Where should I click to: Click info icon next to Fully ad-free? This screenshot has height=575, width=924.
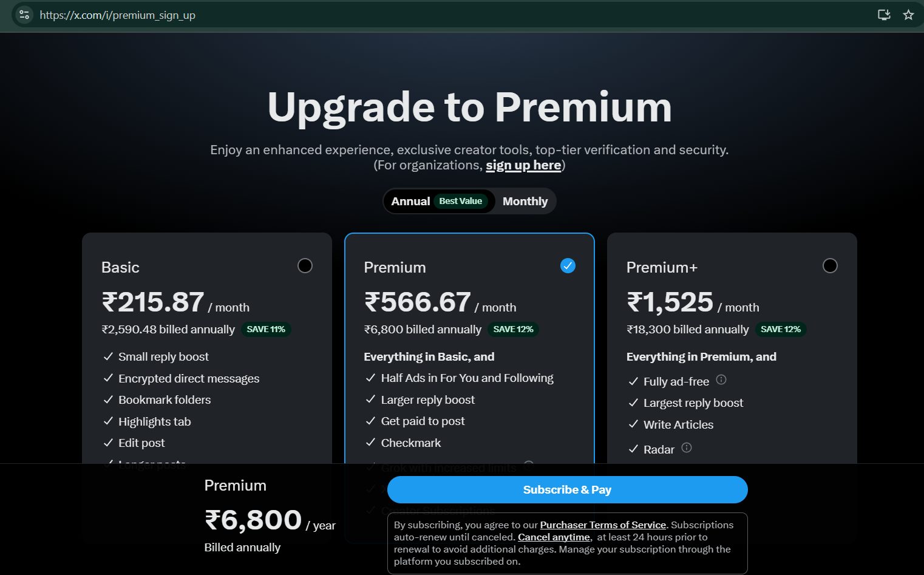pyautogui.click(x=721, y=380)
